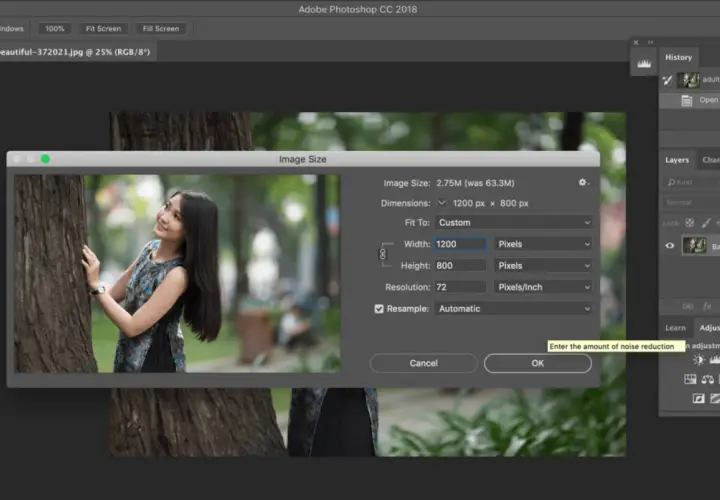
Task: Open the Resample Automatic dropdown
Action: tap(513, 309)
